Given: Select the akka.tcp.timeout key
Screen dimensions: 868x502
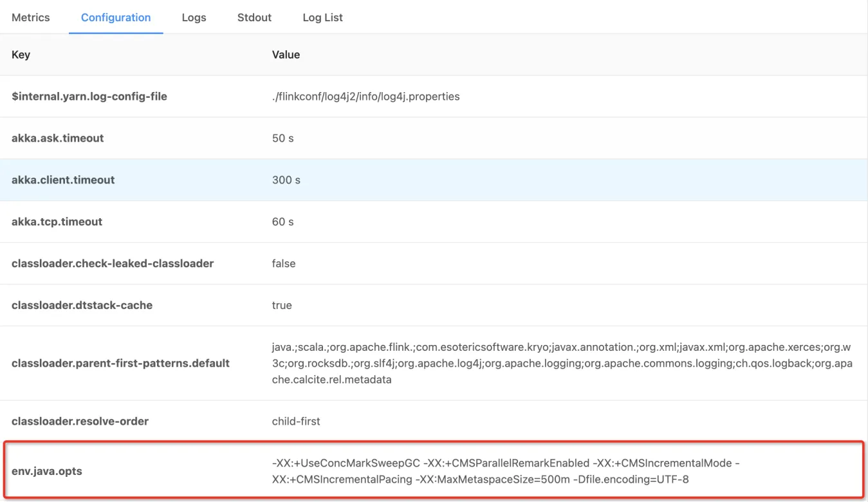Looking at the screenshot, I should [57, 222].
